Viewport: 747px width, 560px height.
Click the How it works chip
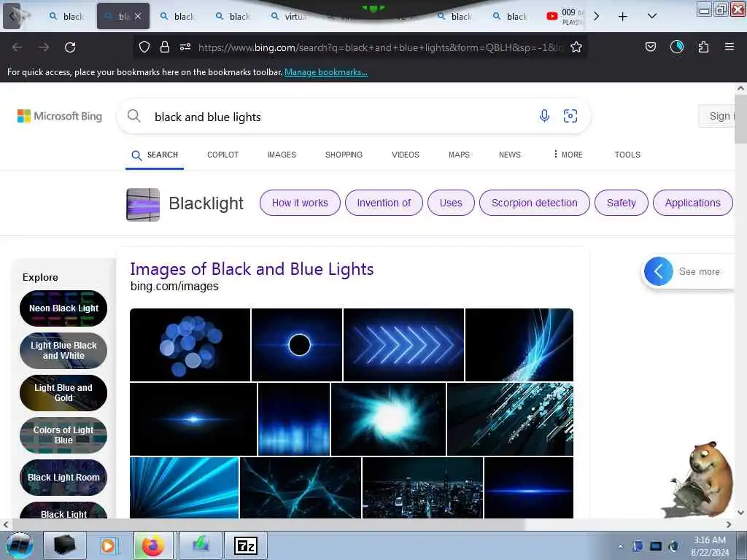click(300, 203)
